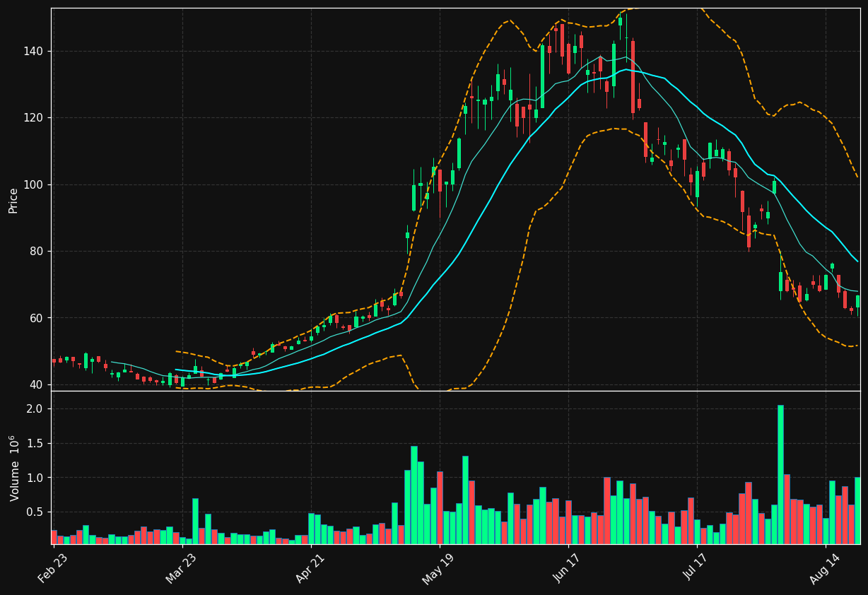Click the 100 price axis value
The width and height of the screenshot is (868, 595).
(x=34, y=185)
